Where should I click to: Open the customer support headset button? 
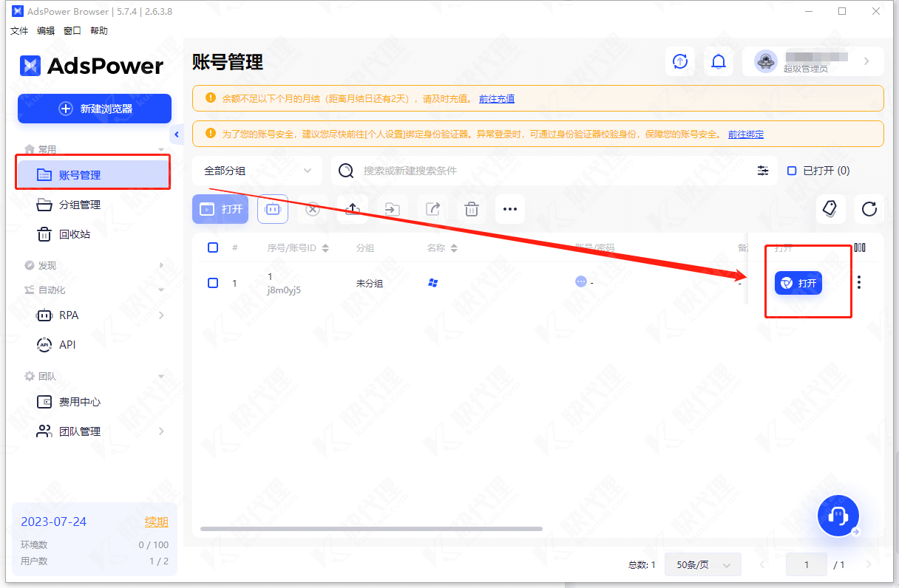[x=838, y=515]
